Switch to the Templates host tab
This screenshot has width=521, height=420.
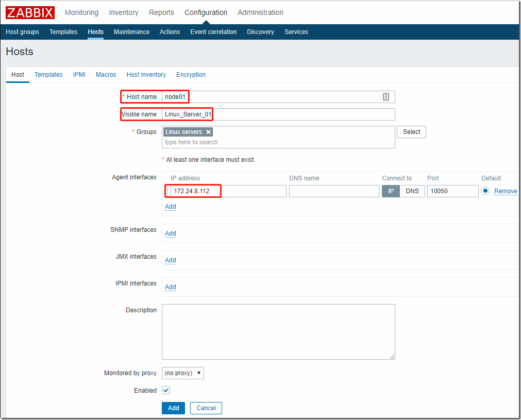click(x=48, y=75)
